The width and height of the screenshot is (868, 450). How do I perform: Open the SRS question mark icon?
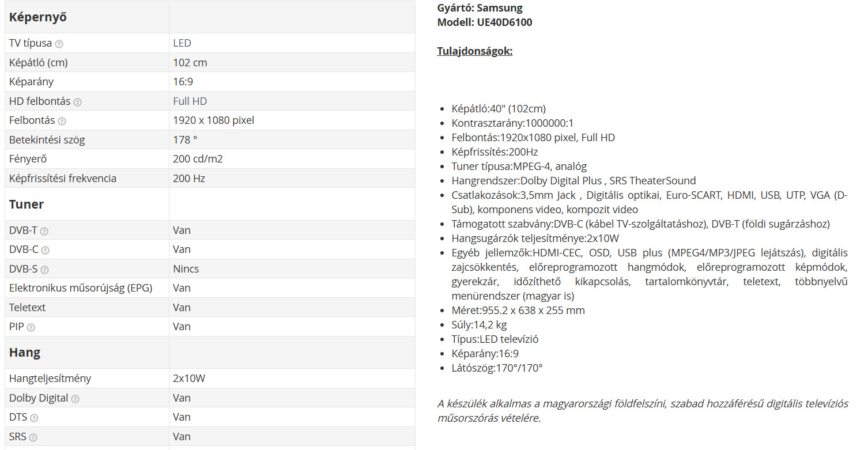click(x=33, y=437)
